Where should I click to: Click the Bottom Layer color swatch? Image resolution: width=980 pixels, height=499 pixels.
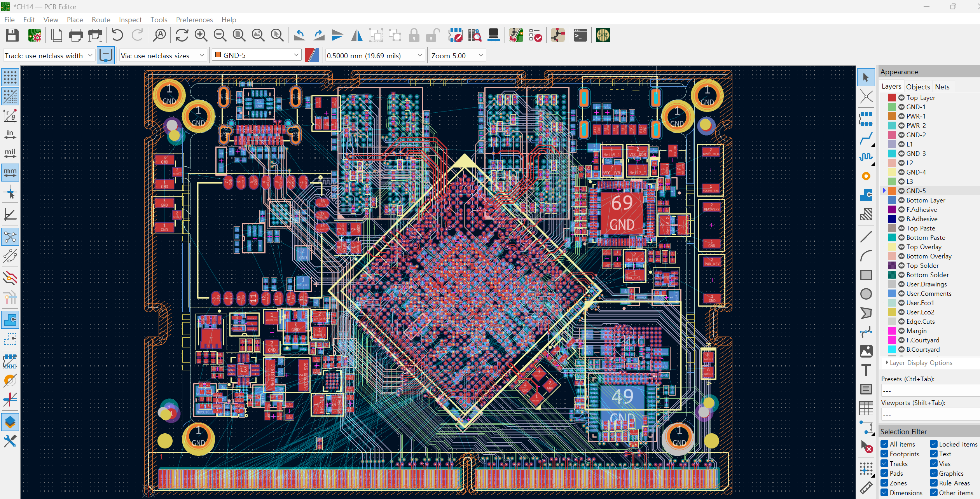tap(892, 200)
